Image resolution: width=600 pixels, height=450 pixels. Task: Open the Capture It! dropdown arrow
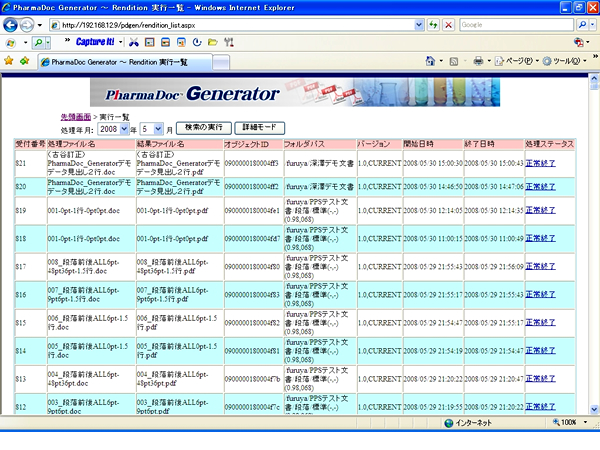pyautogui.click(x=121, y=42)
